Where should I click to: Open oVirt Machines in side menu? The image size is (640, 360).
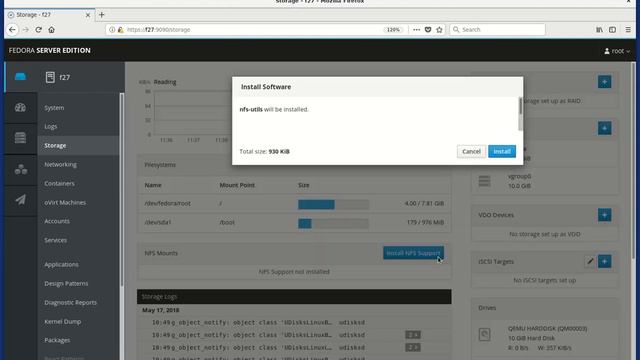tap(65, 202)
